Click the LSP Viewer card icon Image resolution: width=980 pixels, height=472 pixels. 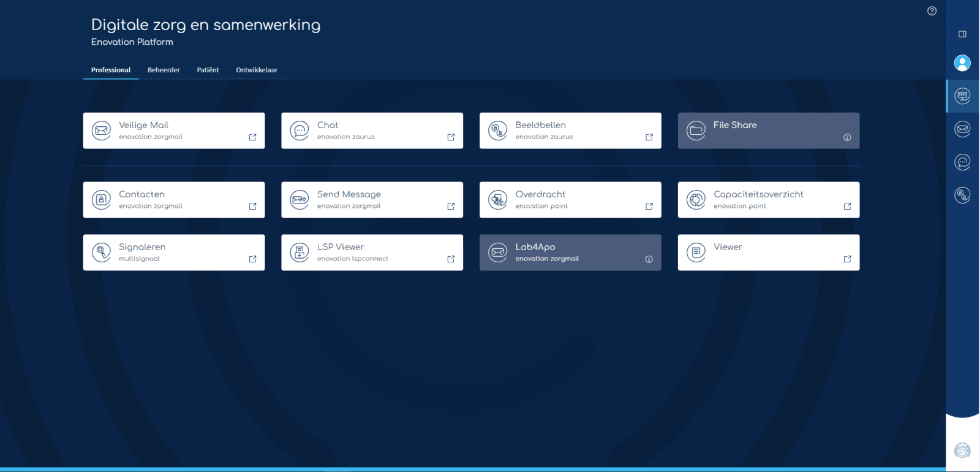pos(300,253)
